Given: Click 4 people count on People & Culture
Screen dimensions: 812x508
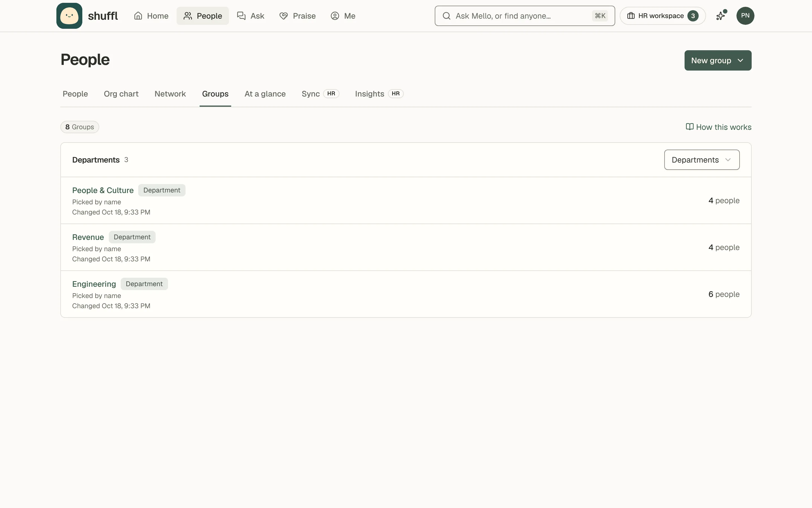Looking at the screenshot, I should 724,201.
